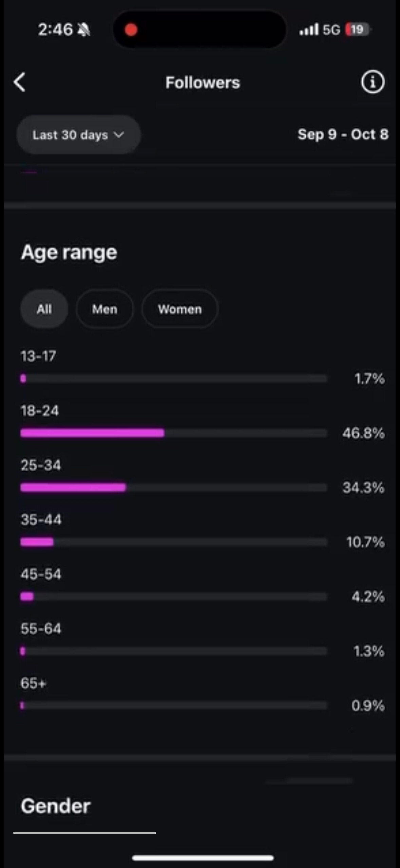Open the info icon at top right
Image resolution: width=400 pixels, height=868 pixels.
tap(373, 82)
